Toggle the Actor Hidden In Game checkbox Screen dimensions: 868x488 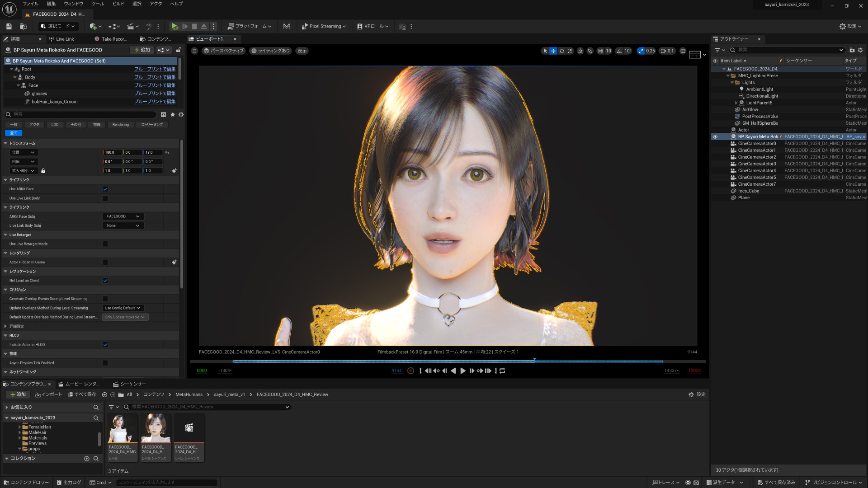tap(105, 263)
